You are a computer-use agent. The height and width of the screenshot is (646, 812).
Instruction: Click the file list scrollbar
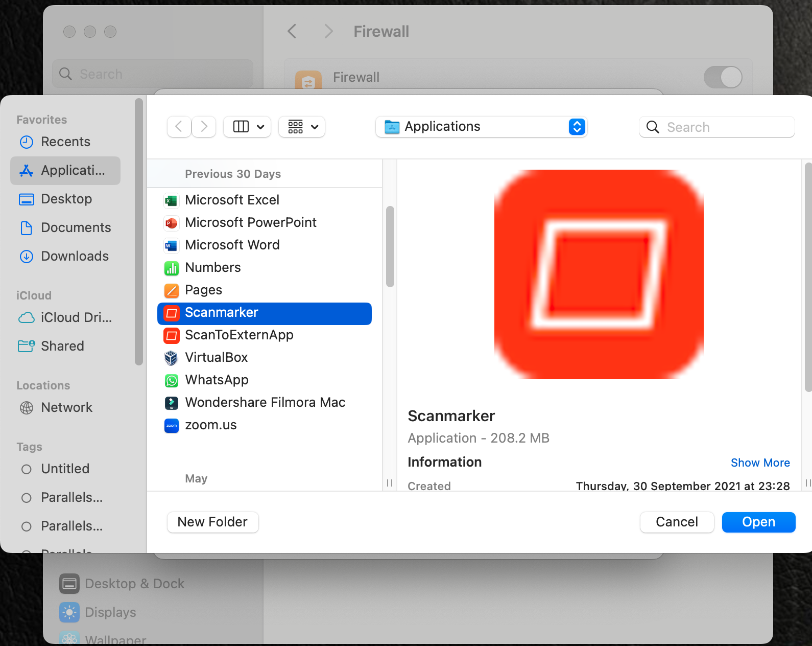(390, 246)
